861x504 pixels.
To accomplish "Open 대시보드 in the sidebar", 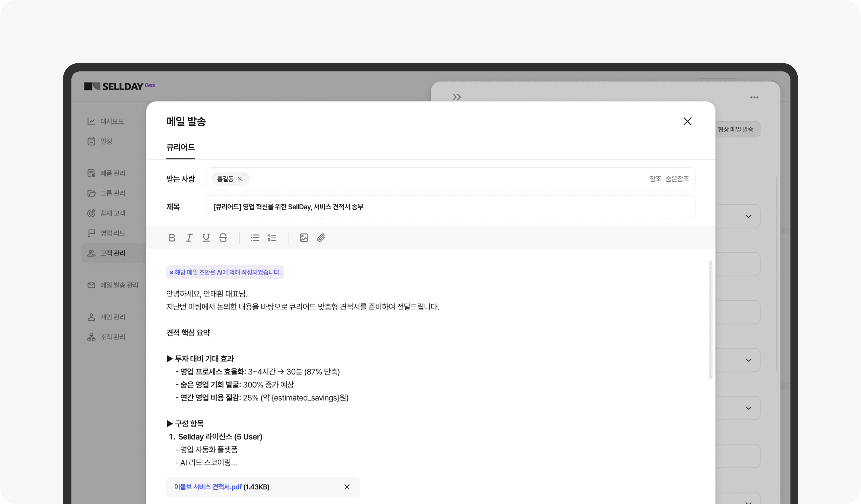I will pos(106,121).
